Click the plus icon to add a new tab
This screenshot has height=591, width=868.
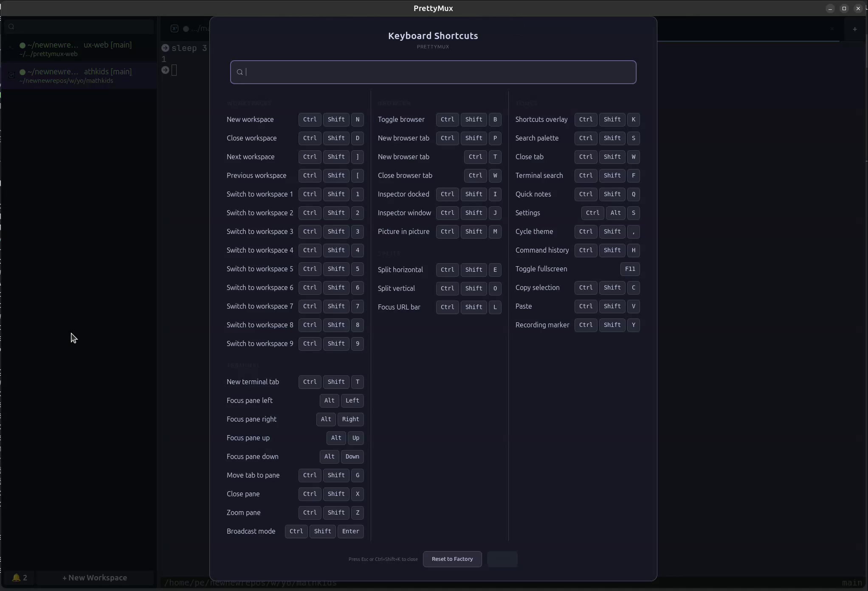pos(855,29)
